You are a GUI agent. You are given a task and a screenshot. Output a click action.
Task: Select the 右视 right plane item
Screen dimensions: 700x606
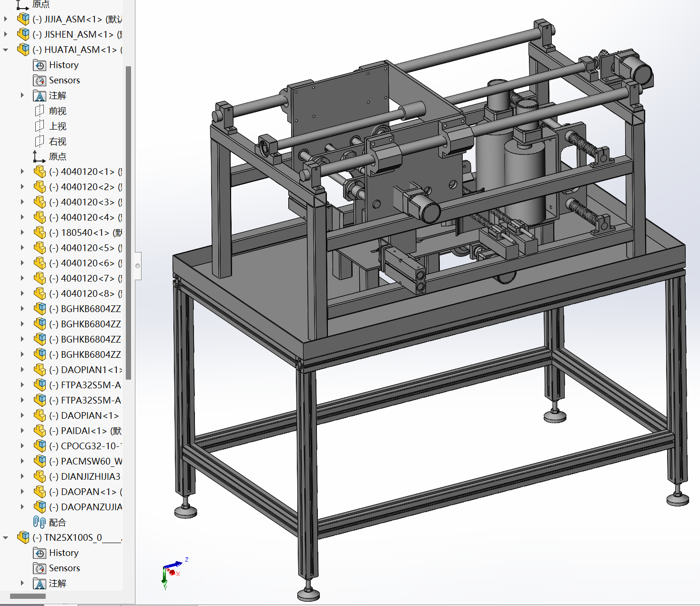pos(58,141)
